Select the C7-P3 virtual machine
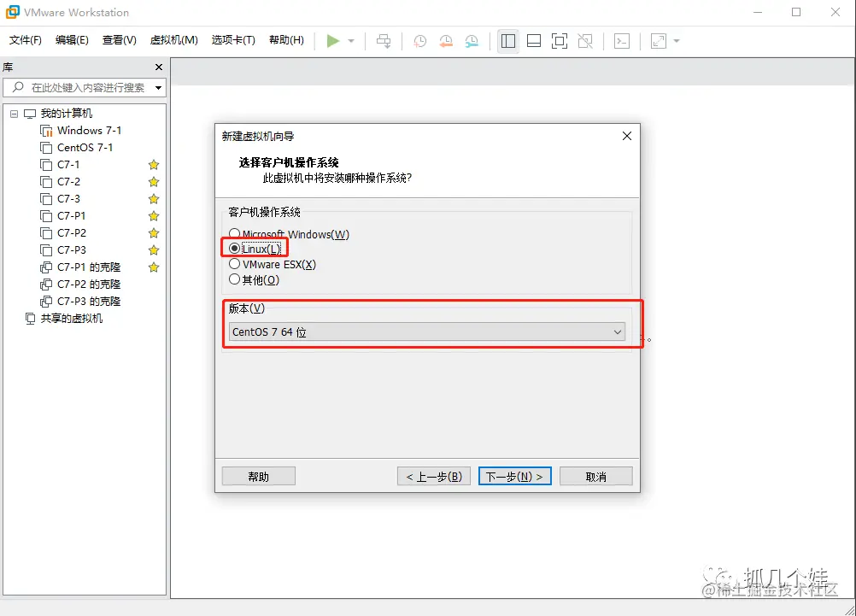This screenshot has width=856, height=616. tap(62, 250)
